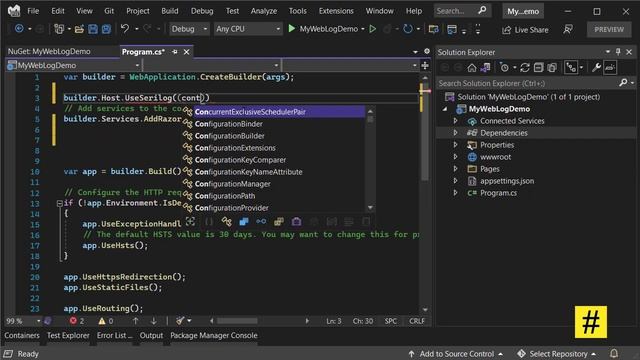The height and width of the screenshot is (360, 640).
Task: Collapse the MyWebLogDemo project node
Action: (x=445, y=109)
